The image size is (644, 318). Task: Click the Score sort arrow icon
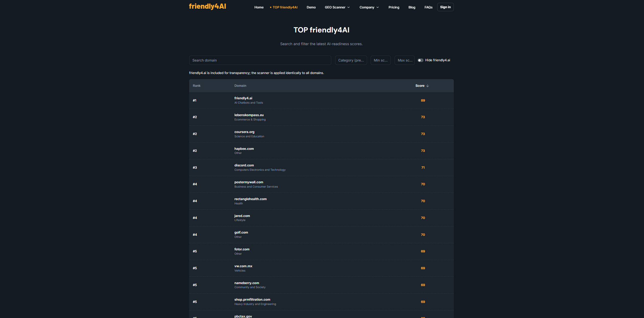427,86
